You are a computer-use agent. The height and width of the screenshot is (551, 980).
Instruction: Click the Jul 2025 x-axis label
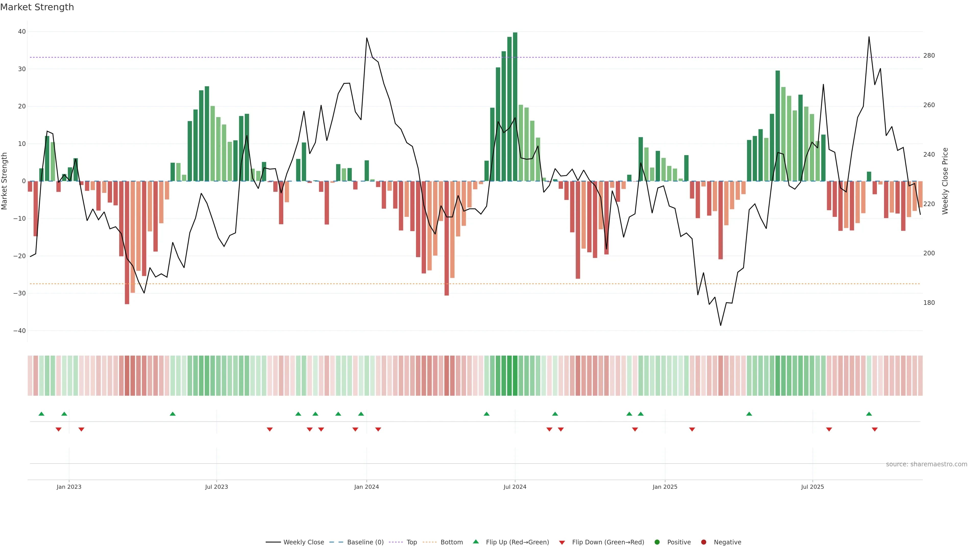(812, 487)
